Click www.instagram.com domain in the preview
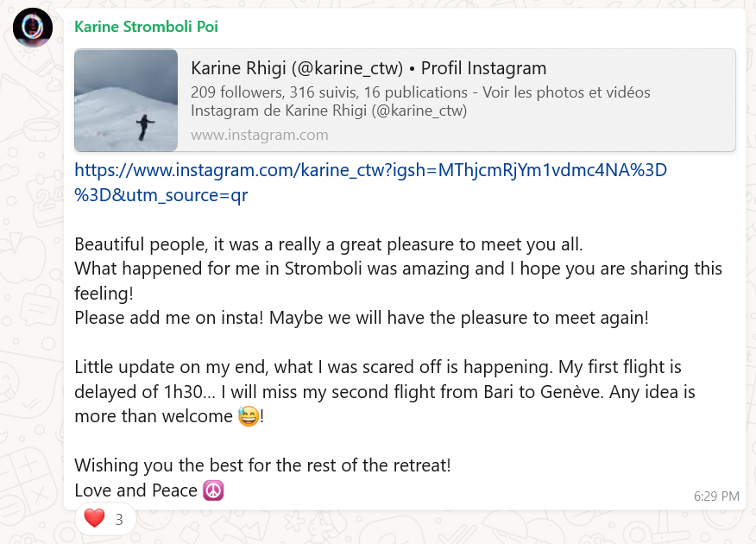This screenshot has height=544, width=756. click(x=259, y=135)
